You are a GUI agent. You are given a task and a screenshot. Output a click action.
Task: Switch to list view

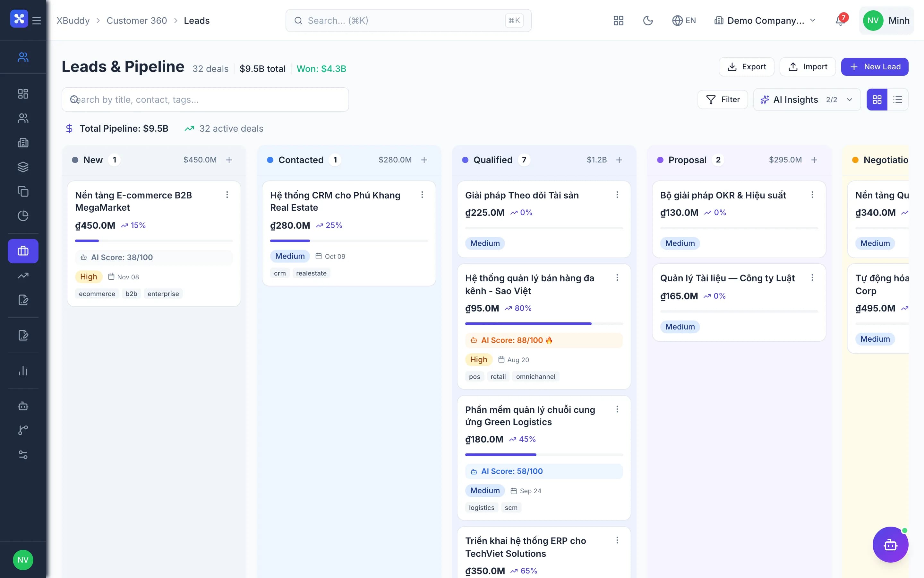tap(898, 100)
